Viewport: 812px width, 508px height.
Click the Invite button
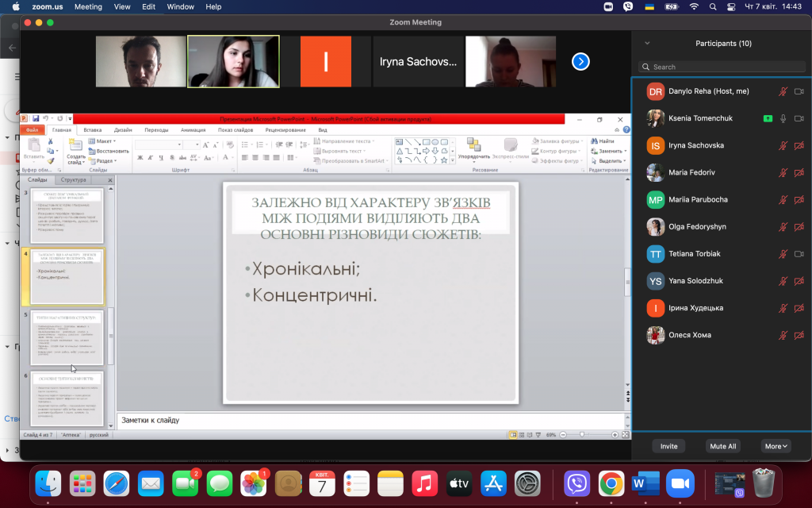pyautogui.click(x=668, y=446)
